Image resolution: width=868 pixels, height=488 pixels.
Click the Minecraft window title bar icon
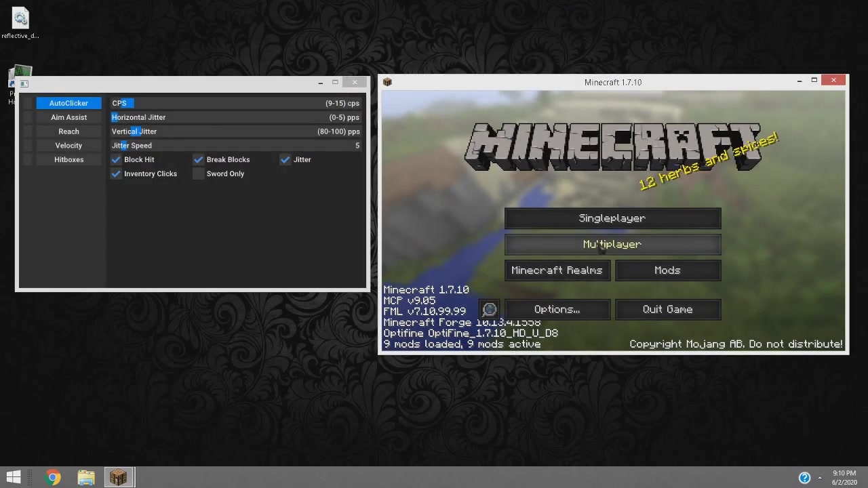387,82
